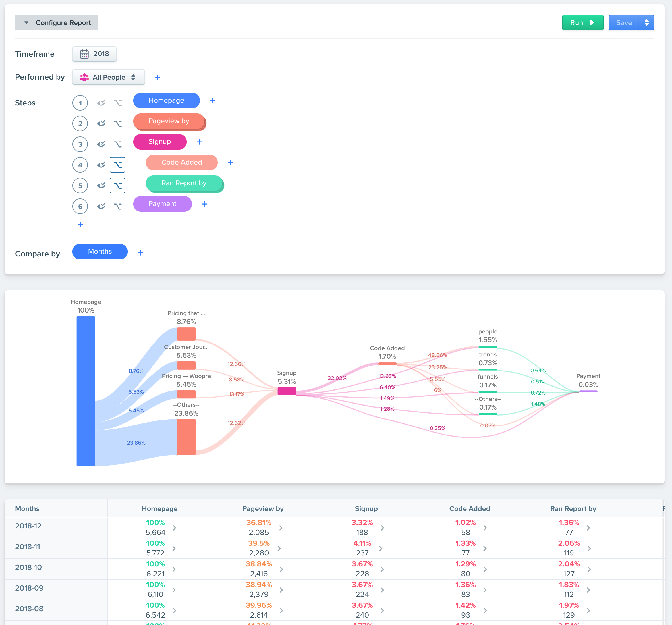Click the Signup column header

click(366, 509)
